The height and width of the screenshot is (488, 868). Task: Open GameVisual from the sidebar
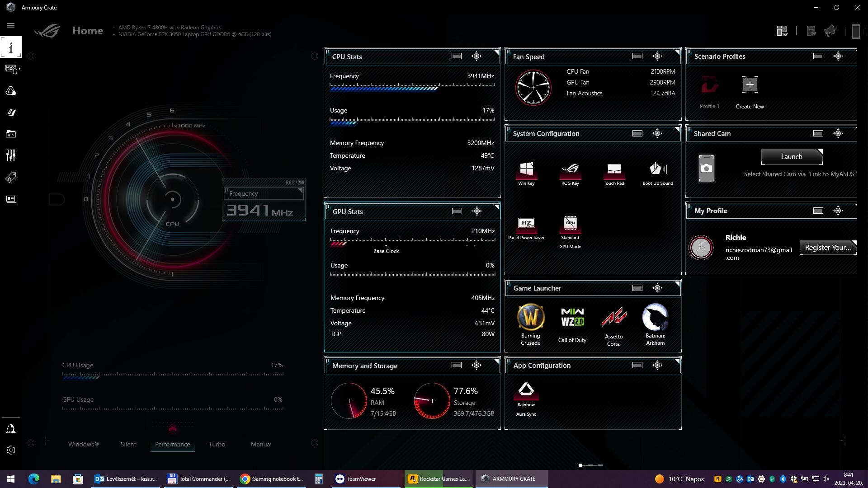tap(11, 113)
